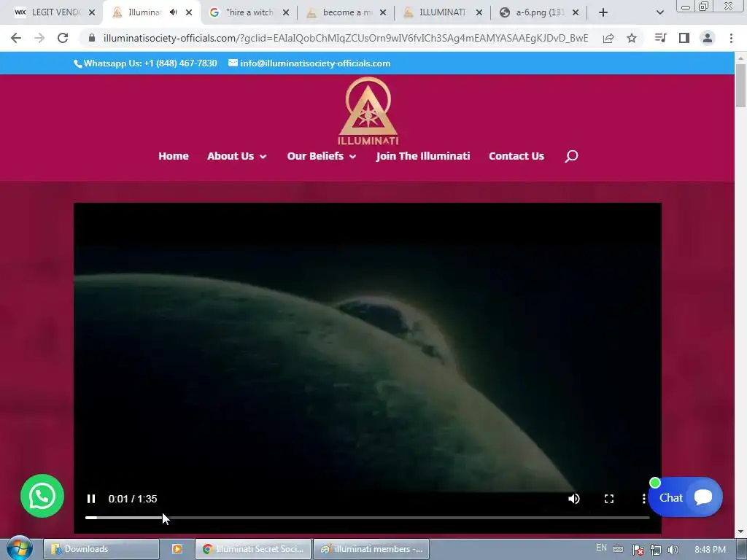Click the address bar URL
The image size is (747, 560).
(345, 38)
